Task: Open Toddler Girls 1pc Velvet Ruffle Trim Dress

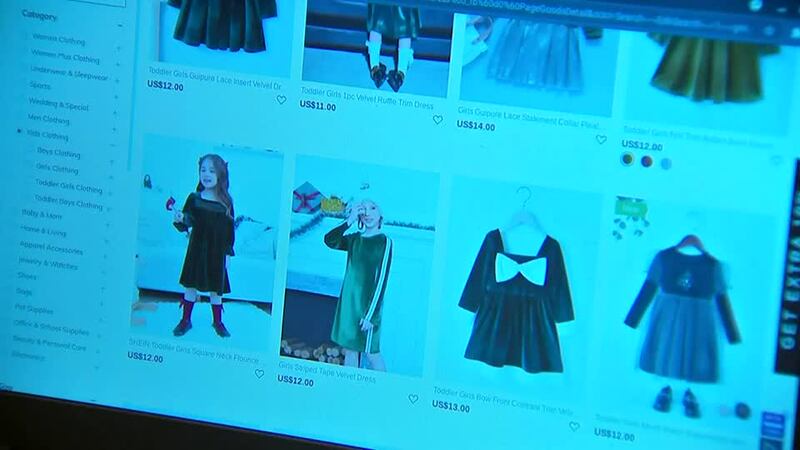Action: (366, 97)
